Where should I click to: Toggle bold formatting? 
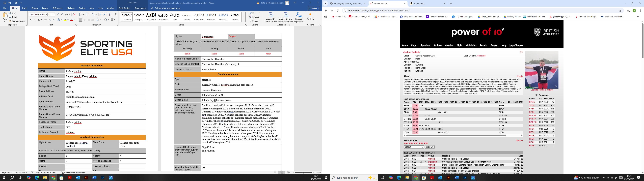[x=31, y=20]
